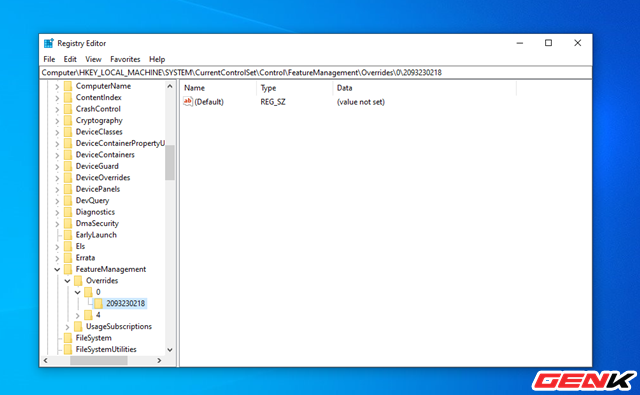
Task: Click folder icon next to ContentIndex
Action: pyautogui.click(x=68, y=98)
